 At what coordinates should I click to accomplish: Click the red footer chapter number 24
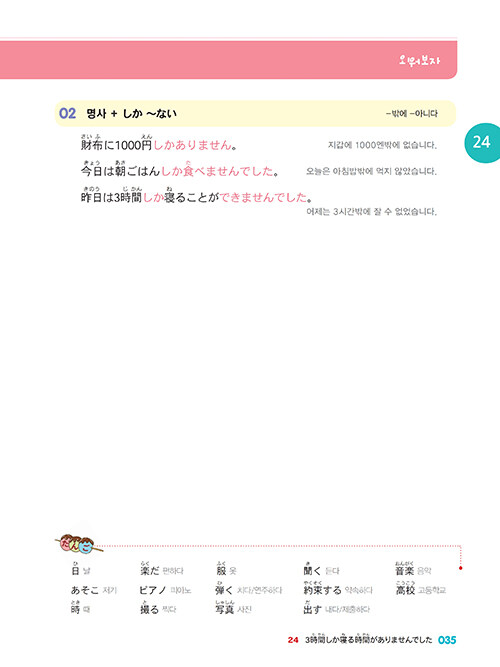pyautogui.click(x=293, y=640)
